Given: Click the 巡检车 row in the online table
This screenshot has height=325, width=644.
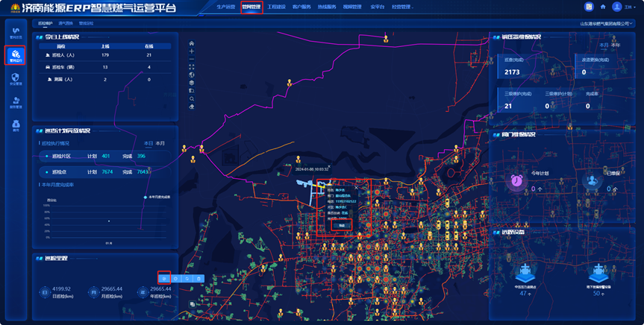Looking at the screenshot, I should tap(105, 67).
